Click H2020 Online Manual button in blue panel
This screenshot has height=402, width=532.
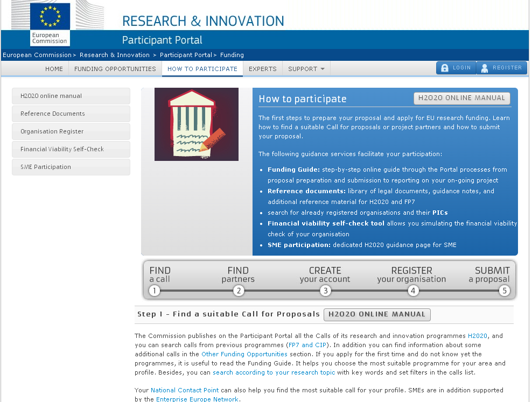[x=462, y=98]
